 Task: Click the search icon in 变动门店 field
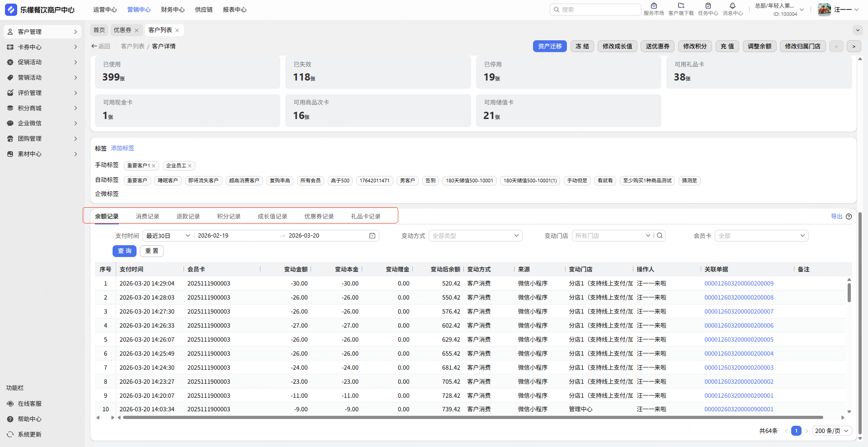pos(660,236)
